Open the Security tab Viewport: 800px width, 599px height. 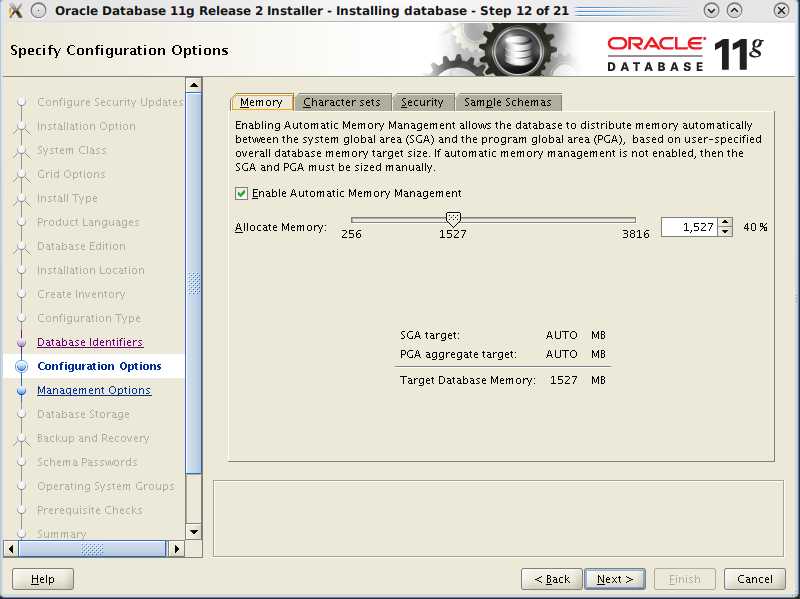[422, 102]
